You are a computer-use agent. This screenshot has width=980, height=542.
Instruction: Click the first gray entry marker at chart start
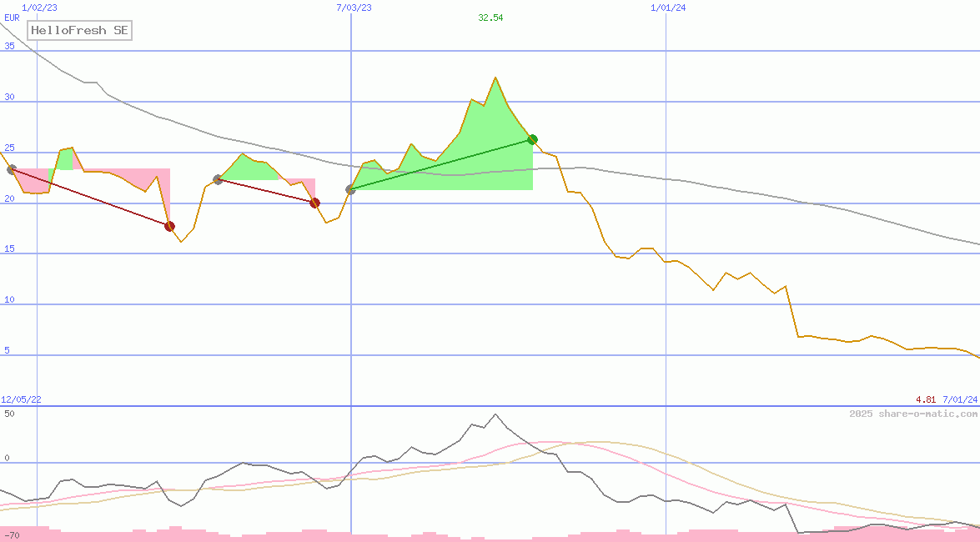[x=11, y=169]
